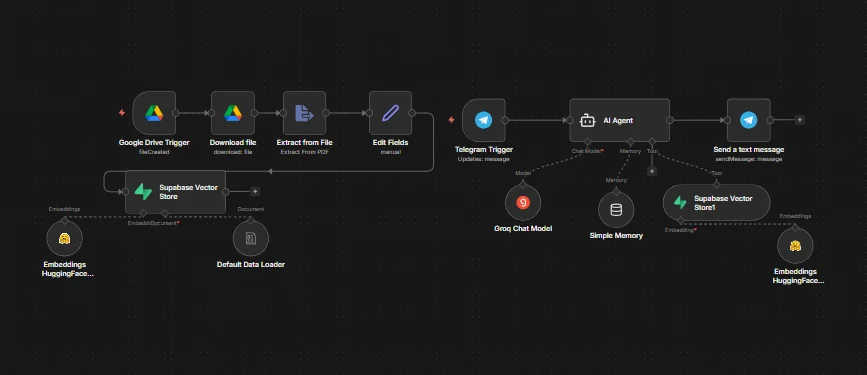Click the 'Default Data Loader' label
The width and height of the screenshot is (867, 375).
pyautogui.click(x=251, y=264)
